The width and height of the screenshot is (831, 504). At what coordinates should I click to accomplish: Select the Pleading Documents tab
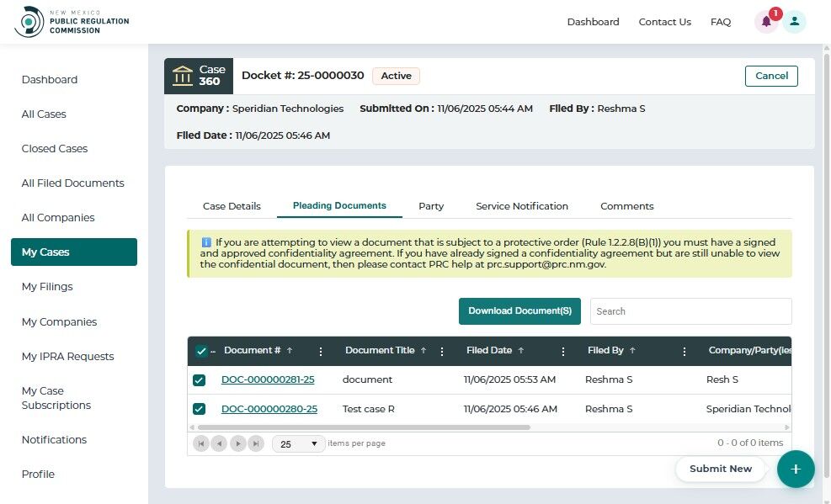(x=339, y=205)
